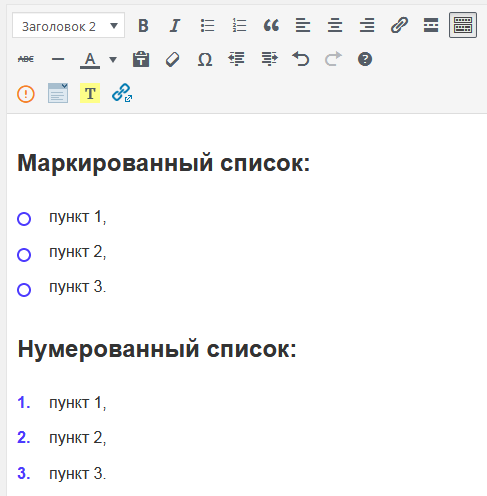This screenshot has height=496, width=487.
Task: Decrease the paragraph indent
Action: coord(236,59)
